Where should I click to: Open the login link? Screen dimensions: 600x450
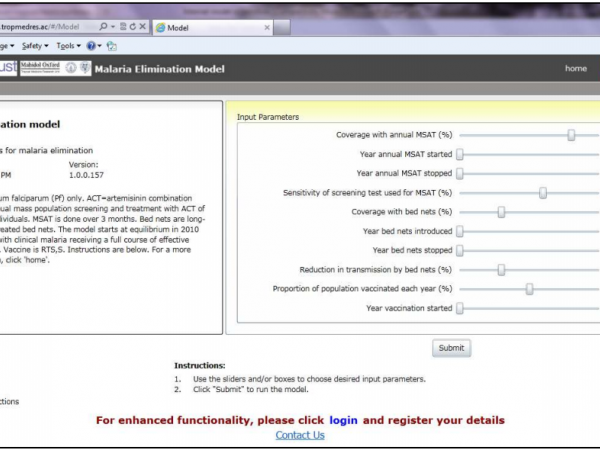pyautogui.click(x=343, y=420)
